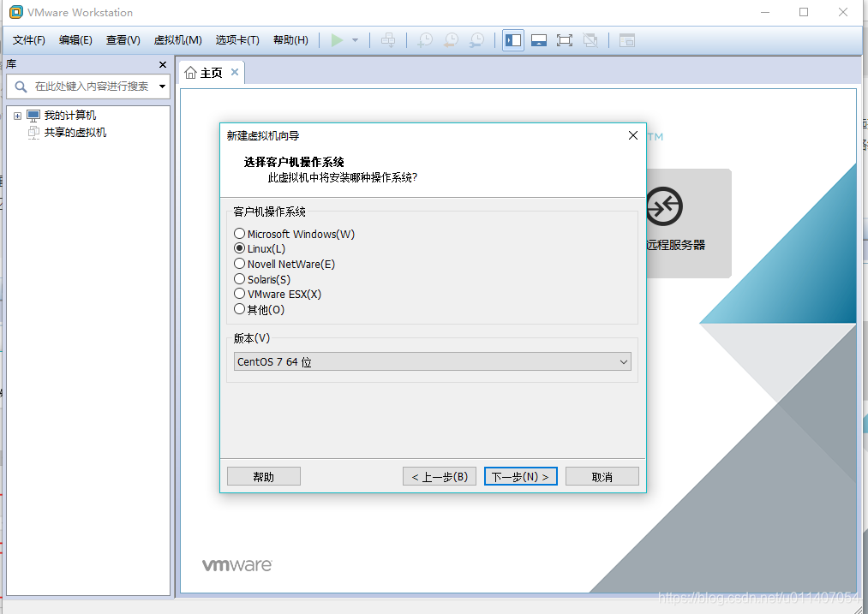Select 我的计算机 in the library tree
This screenshot has height=614, width=868.
tap(70, 115)
